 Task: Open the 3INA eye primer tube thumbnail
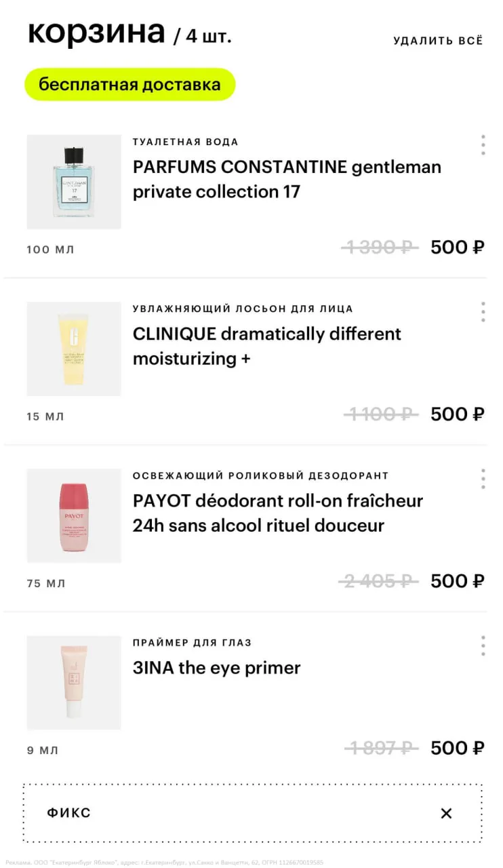coord(74,682)
